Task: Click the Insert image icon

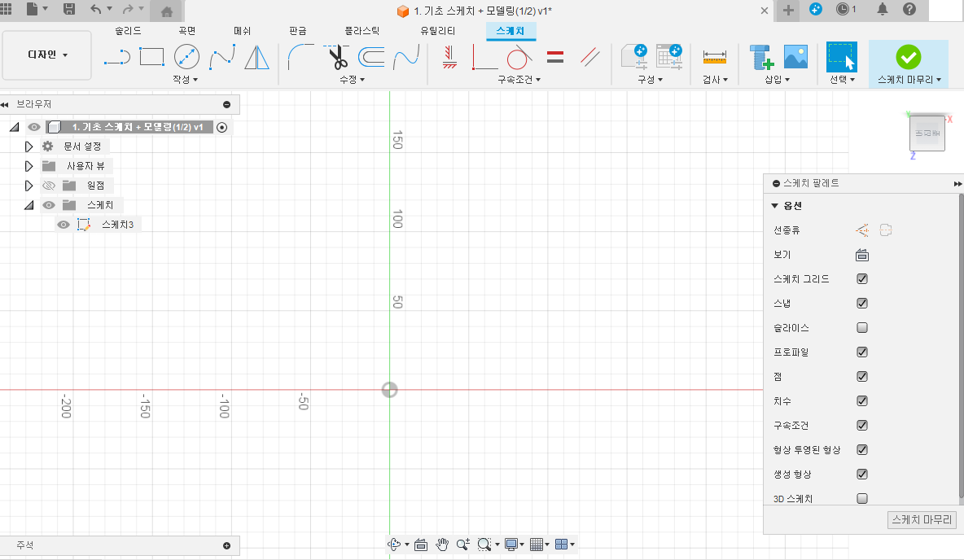Action: pos(795,56)
